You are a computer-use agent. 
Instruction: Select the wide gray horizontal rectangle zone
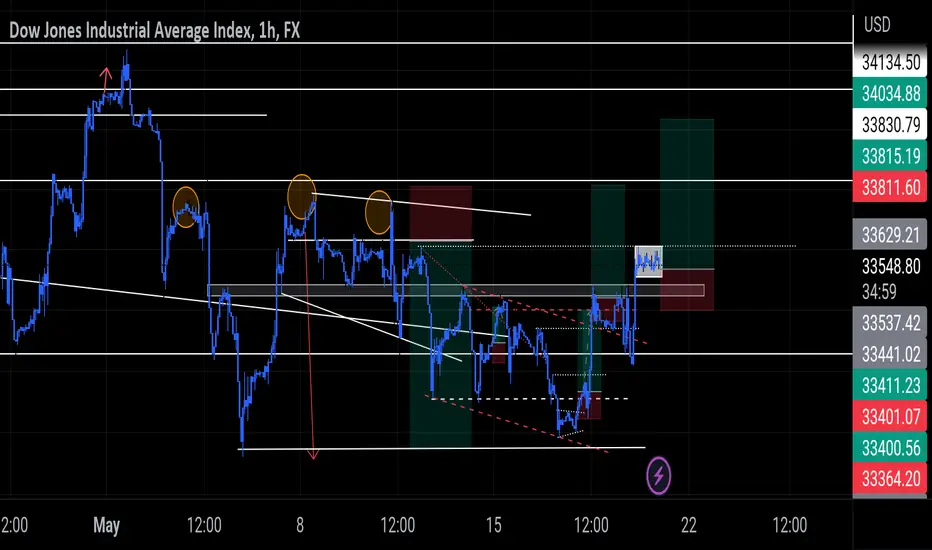[456, 291]
